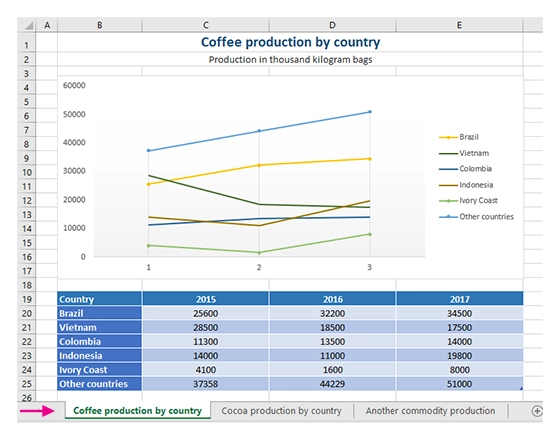Select column E header

[459, 25]
